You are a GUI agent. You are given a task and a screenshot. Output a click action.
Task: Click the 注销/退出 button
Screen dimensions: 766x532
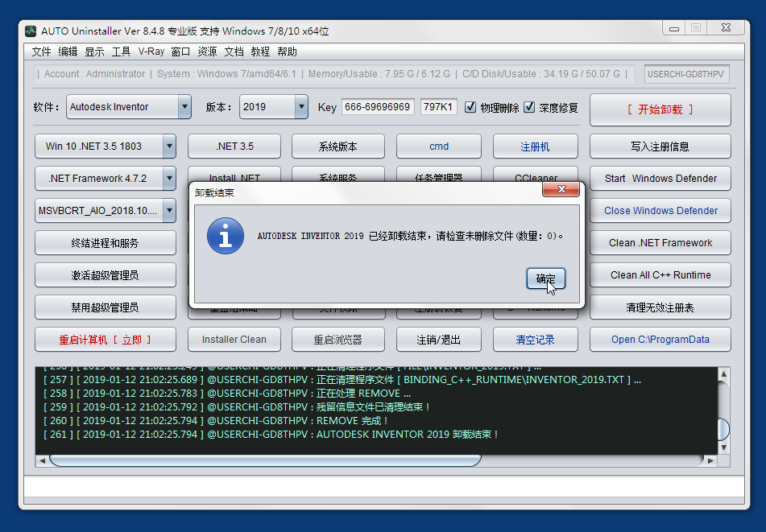pos(439,339)
